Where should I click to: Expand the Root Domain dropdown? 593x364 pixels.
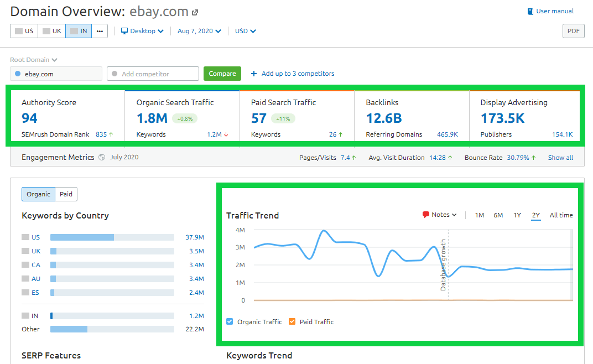pyautogui.click(x=34, y=60)
